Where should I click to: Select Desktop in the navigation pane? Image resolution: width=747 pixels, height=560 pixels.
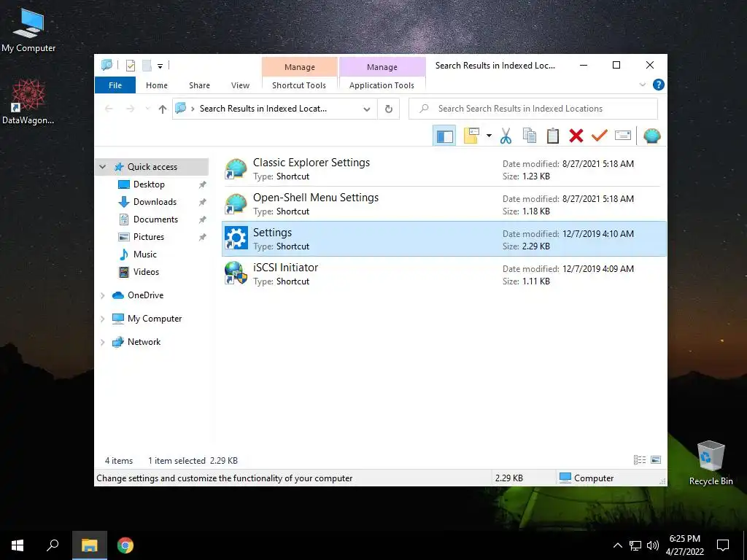(149, 184)
